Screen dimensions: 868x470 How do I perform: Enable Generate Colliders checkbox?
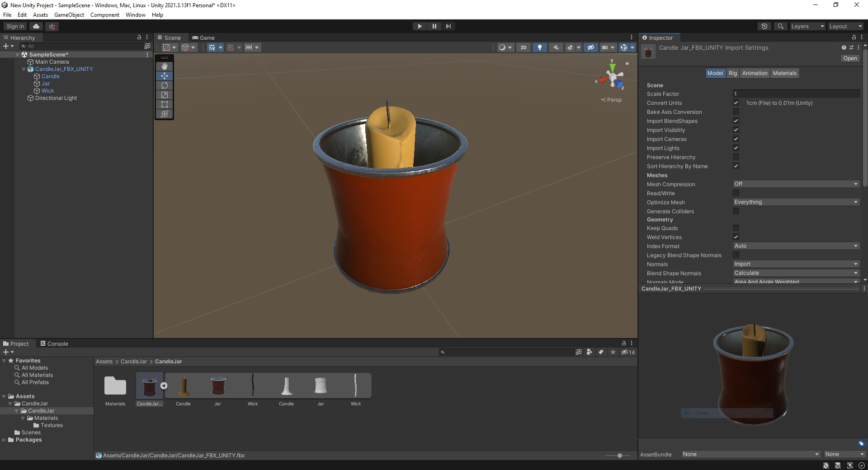736,211
